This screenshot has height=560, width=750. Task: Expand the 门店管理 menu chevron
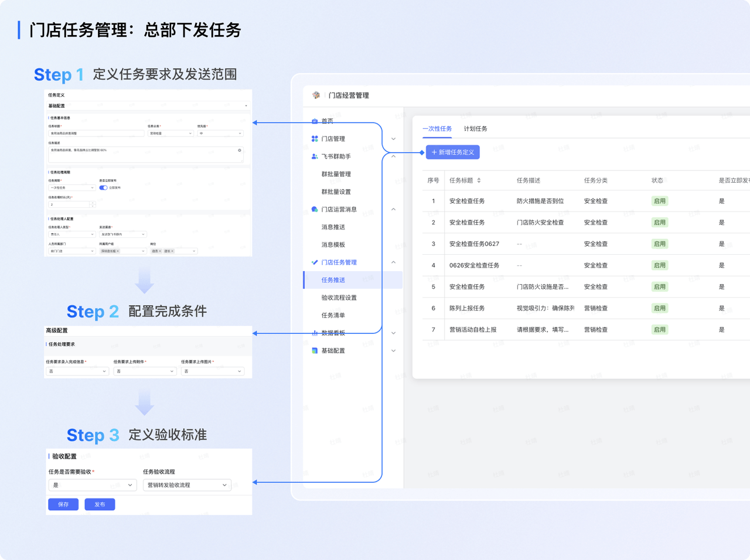click(393, 139)
